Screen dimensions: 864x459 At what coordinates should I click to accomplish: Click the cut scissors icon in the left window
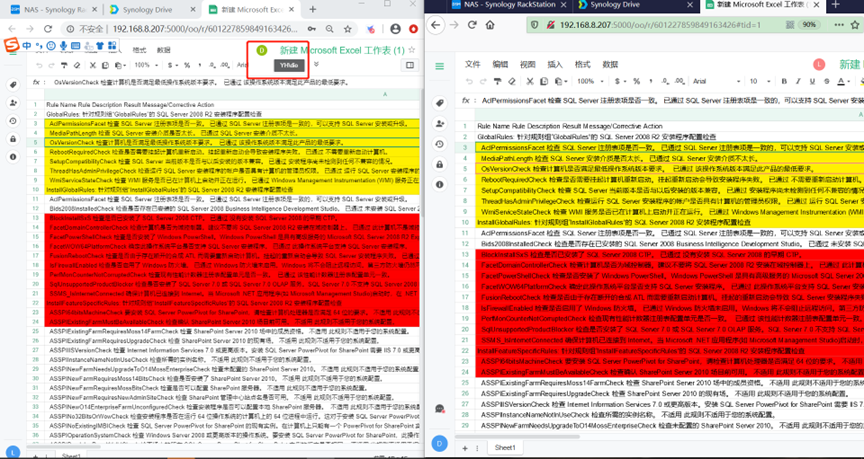click(93, 65)
